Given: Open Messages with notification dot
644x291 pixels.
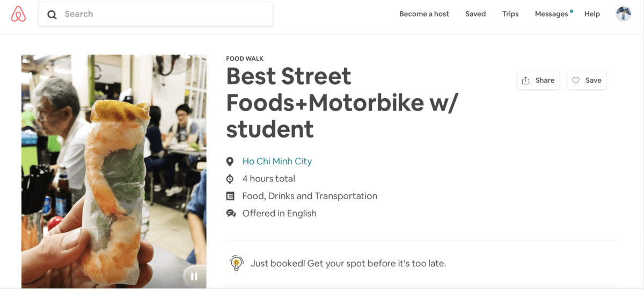Looking at the screenshot, I should tap(551, 14).
